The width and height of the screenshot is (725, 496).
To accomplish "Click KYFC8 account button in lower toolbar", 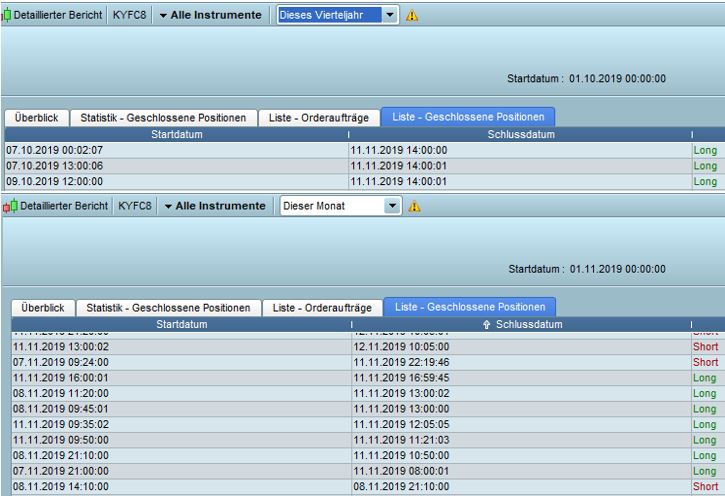I will pos(135,206).
